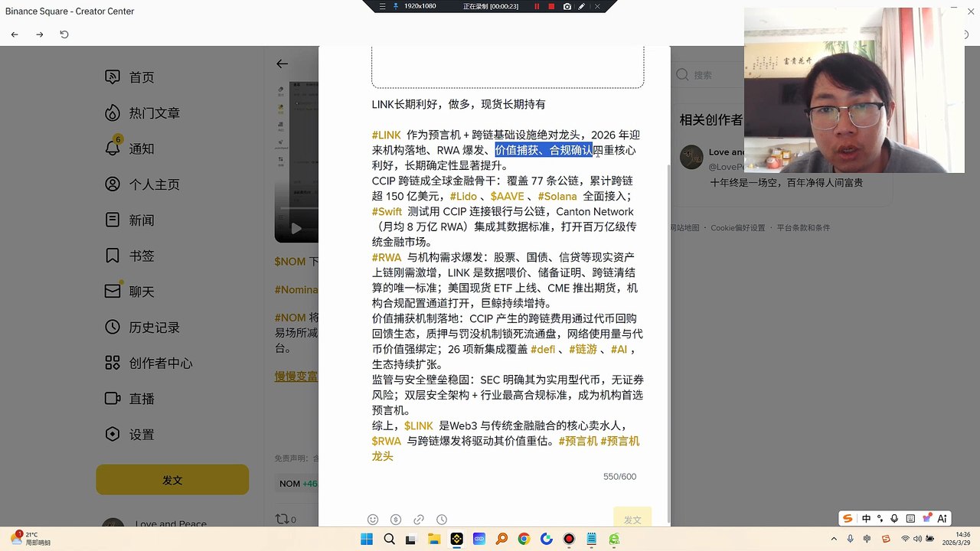Click the post-view back arrow
The height and width of the screenshot is (551, 980).
point(283,64)
